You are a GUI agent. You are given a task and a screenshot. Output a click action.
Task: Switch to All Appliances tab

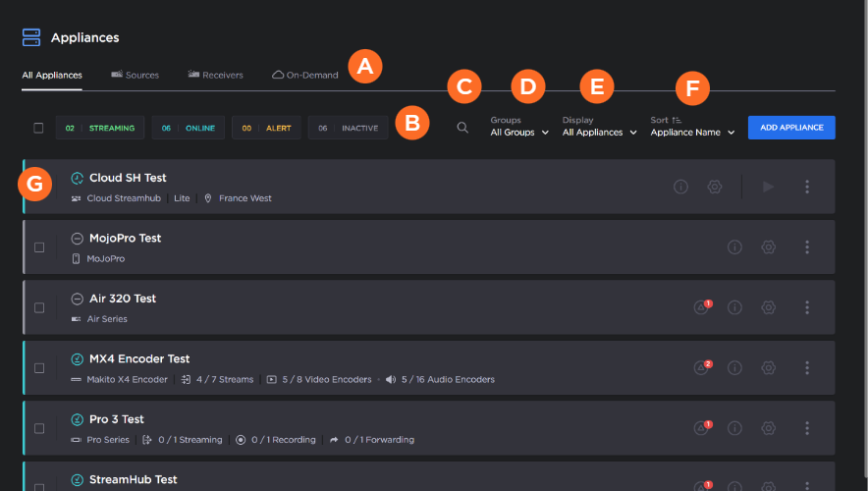[x=52, y=76]
